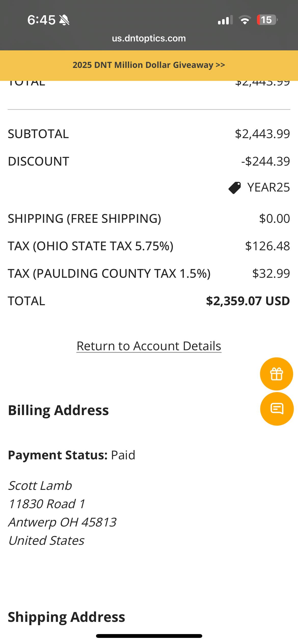
Task: Open the orange chat message button
Action: [277, 409]
